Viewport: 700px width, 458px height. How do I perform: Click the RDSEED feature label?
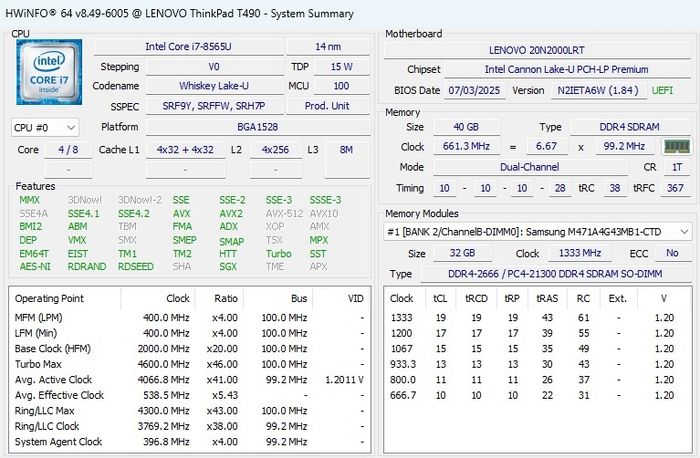[x=136, y=266]
